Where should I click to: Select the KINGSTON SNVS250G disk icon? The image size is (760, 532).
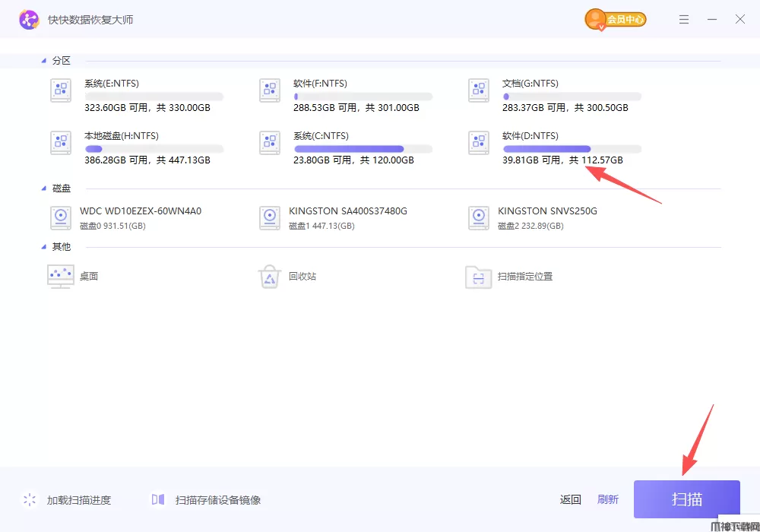[479, 218]
